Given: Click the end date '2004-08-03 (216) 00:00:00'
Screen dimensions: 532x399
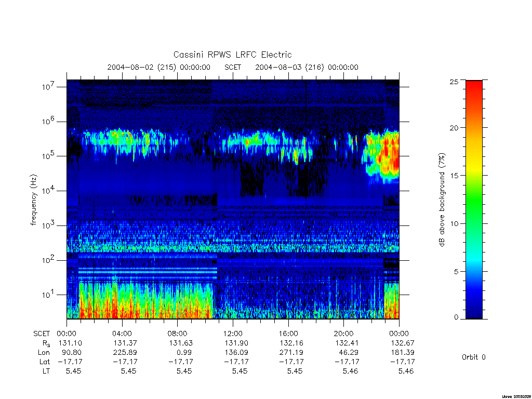Looking at the screenshot, I should 307,67.
